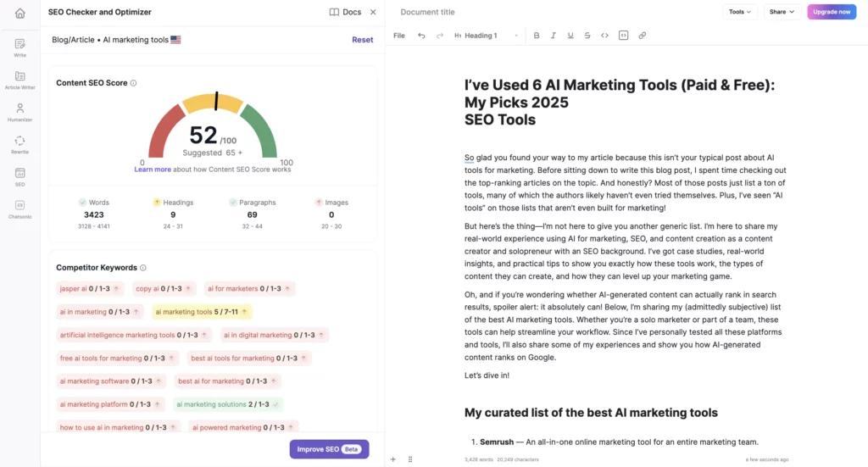
Task: Close the SEO Checker panel
Action: click(373, 12)
